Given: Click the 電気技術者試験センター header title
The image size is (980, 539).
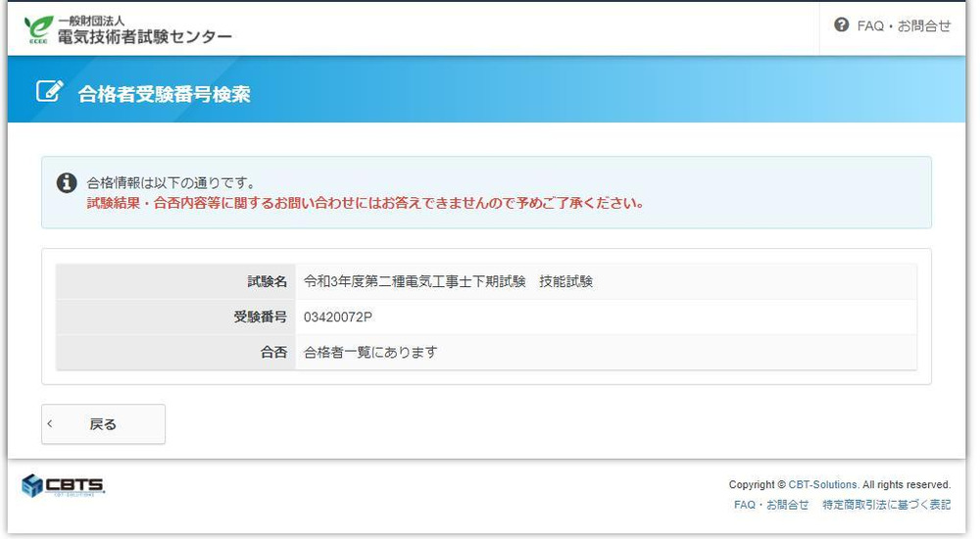Looking at the screenshot, I should point(151,37).
